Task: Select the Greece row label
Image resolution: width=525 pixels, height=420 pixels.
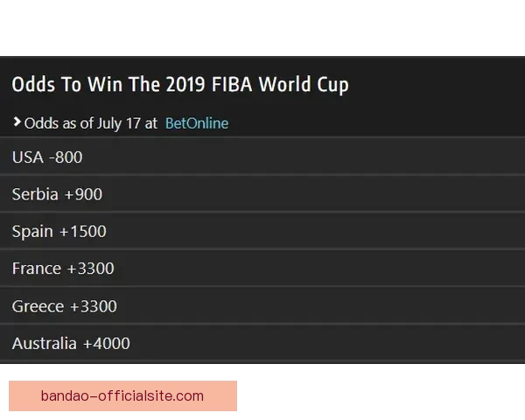Action: point(38,306)
